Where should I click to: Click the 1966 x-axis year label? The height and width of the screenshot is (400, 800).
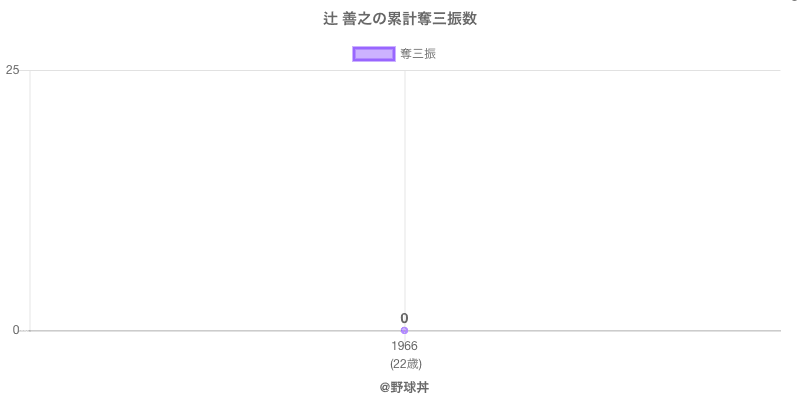404,346
